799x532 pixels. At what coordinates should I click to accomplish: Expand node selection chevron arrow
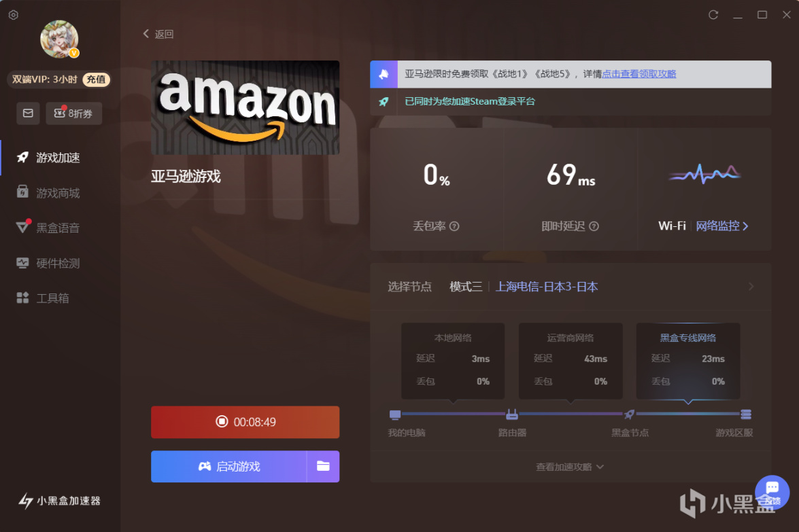click(x=751, y=287)
